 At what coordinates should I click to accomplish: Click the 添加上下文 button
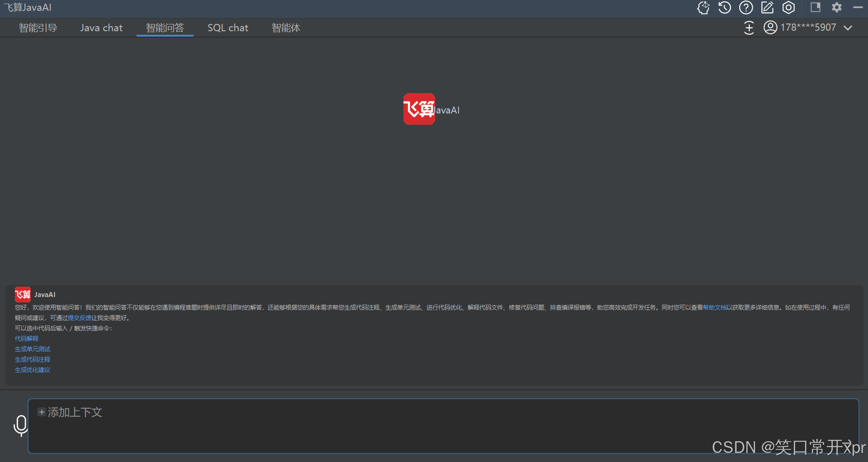pos(70,412)
